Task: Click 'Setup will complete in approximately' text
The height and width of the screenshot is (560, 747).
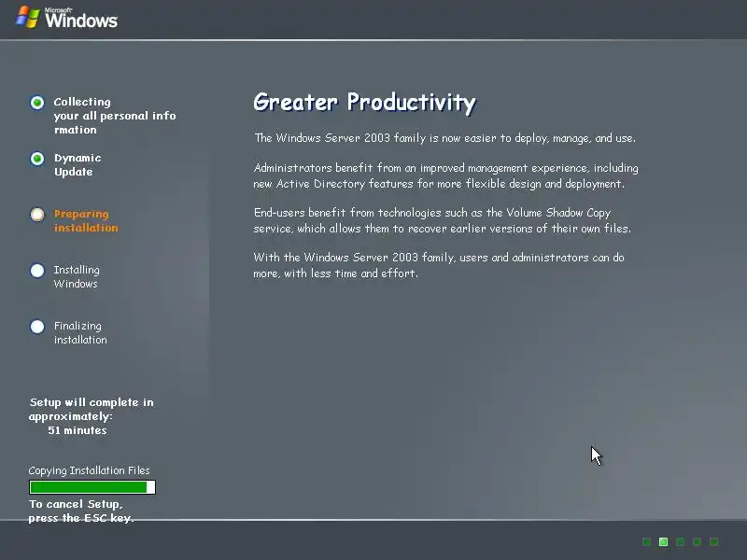Action: 92,410
